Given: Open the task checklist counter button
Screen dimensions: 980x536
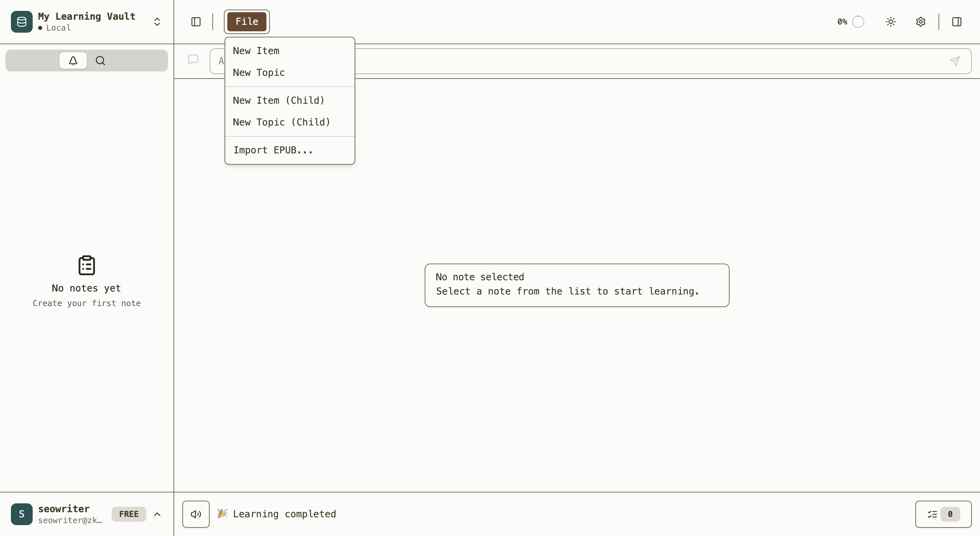Looking at the screenshot, I should pos(943,514).
